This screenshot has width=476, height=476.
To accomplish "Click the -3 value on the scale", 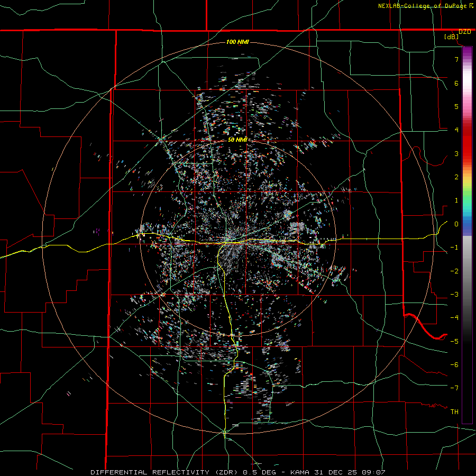I will tap(454, 295).
